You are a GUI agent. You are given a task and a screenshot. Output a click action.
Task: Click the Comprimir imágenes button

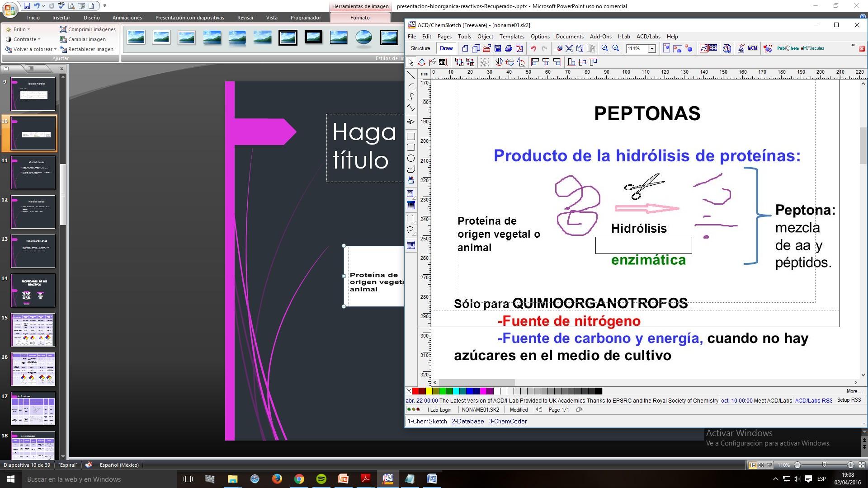[x=88, y=29]
